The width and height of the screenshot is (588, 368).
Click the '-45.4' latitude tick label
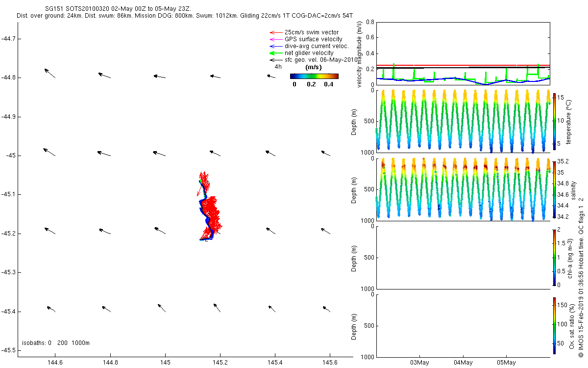pyautogui.click(x=8, y=311)
